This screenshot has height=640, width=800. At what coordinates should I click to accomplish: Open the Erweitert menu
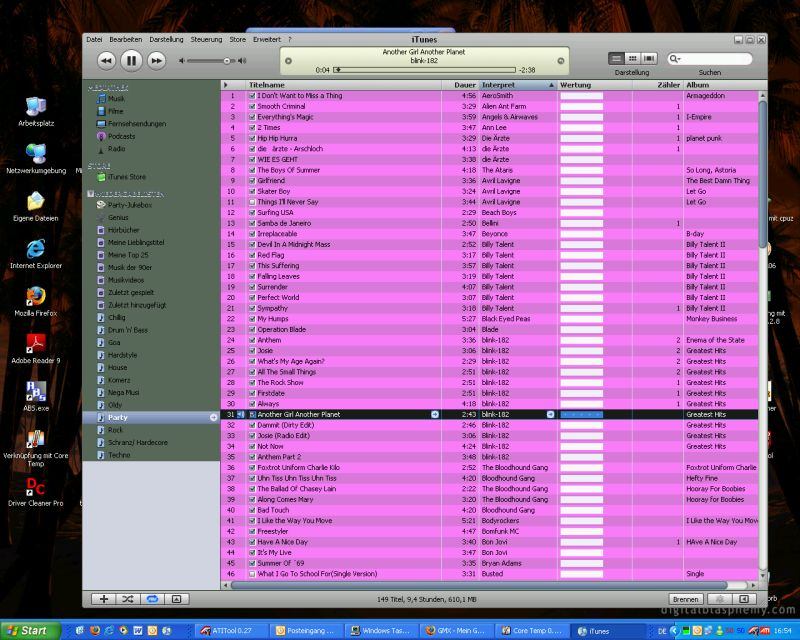click(x=267, y=39)
